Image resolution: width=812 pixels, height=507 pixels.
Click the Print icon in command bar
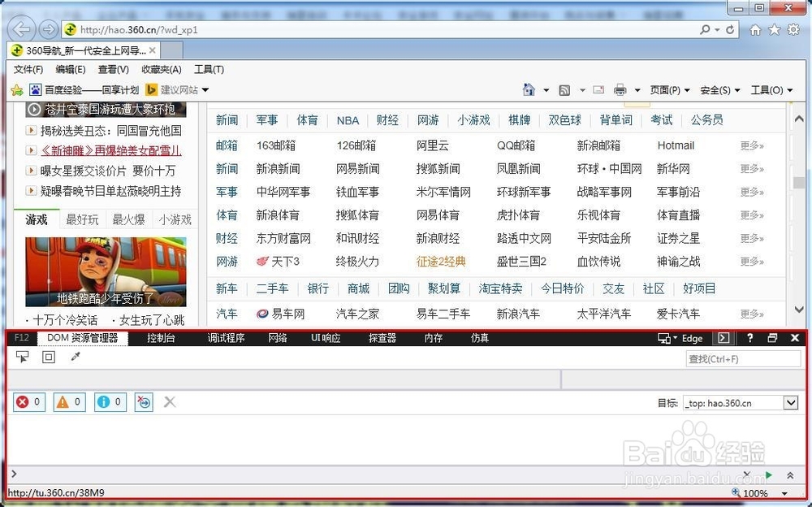(x=620, y=90)
